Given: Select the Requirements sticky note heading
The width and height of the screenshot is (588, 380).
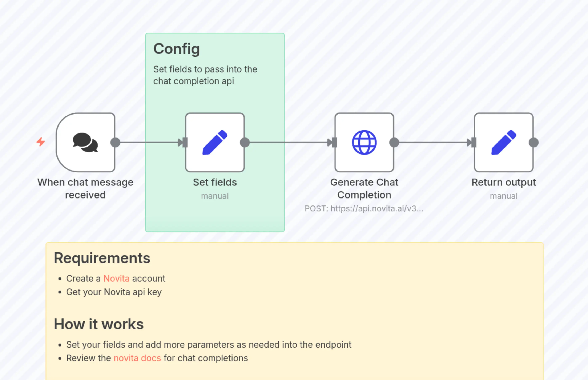Looking at the screenshot, I should click(102, 258).
